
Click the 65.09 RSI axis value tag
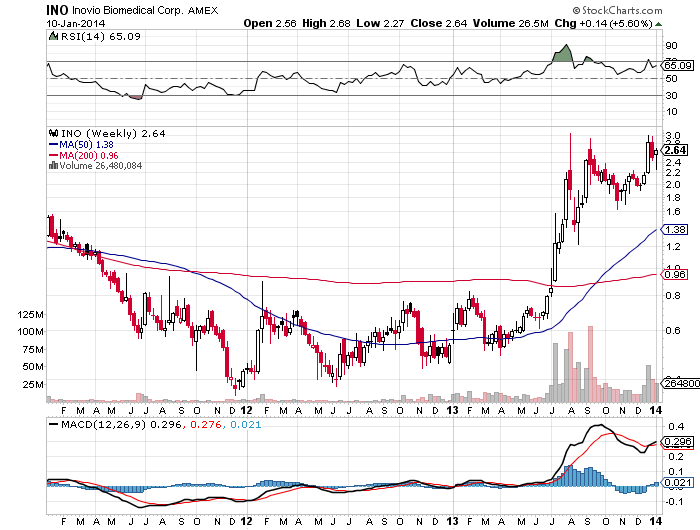pos(678,66)
